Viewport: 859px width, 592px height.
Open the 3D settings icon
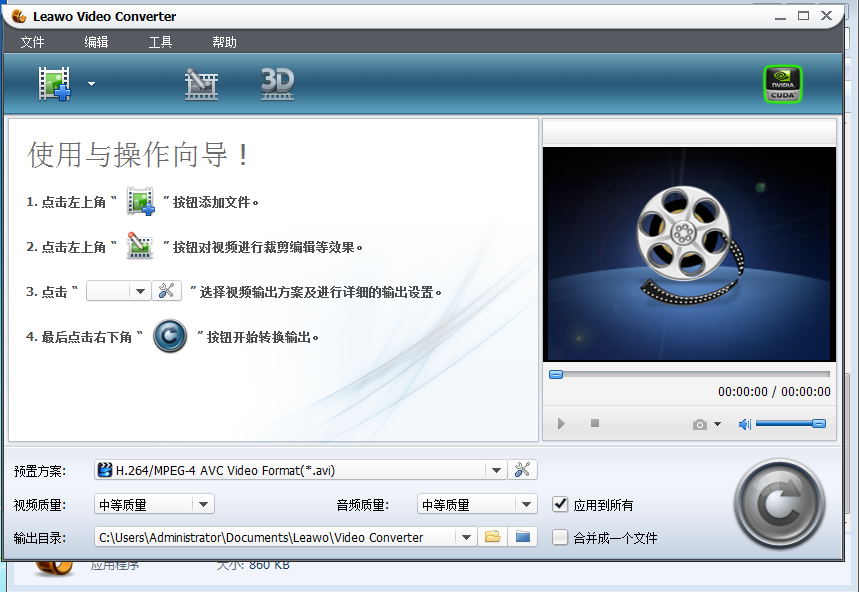click(x=277, y=84)
